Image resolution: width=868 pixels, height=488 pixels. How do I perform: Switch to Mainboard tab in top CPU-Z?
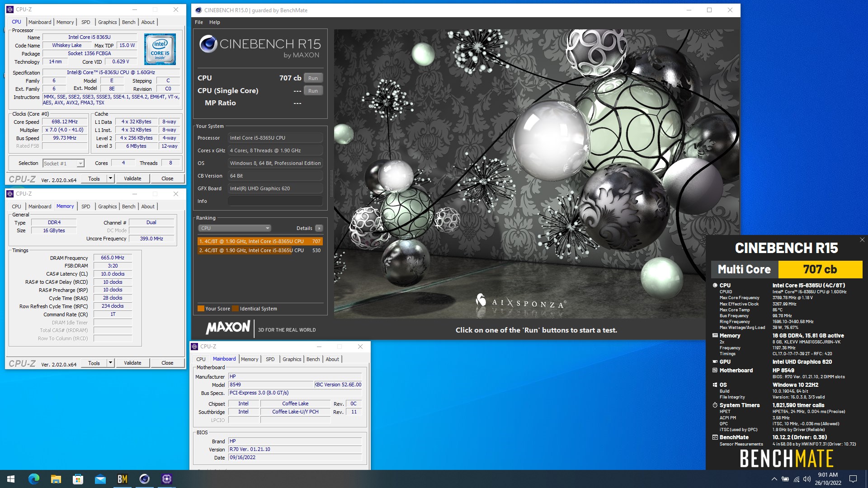40,22
